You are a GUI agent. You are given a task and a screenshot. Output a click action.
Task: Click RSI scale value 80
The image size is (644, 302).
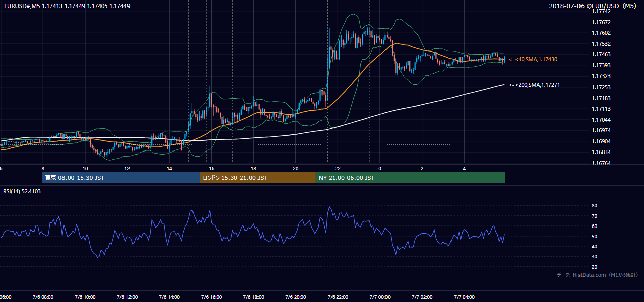[x=595, y=206]
